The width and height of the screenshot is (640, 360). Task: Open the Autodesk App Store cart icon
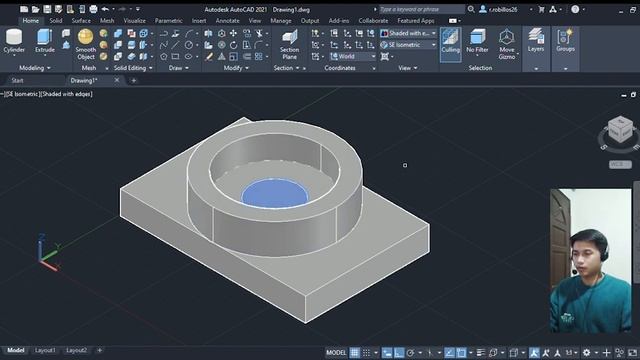(541, 9)
